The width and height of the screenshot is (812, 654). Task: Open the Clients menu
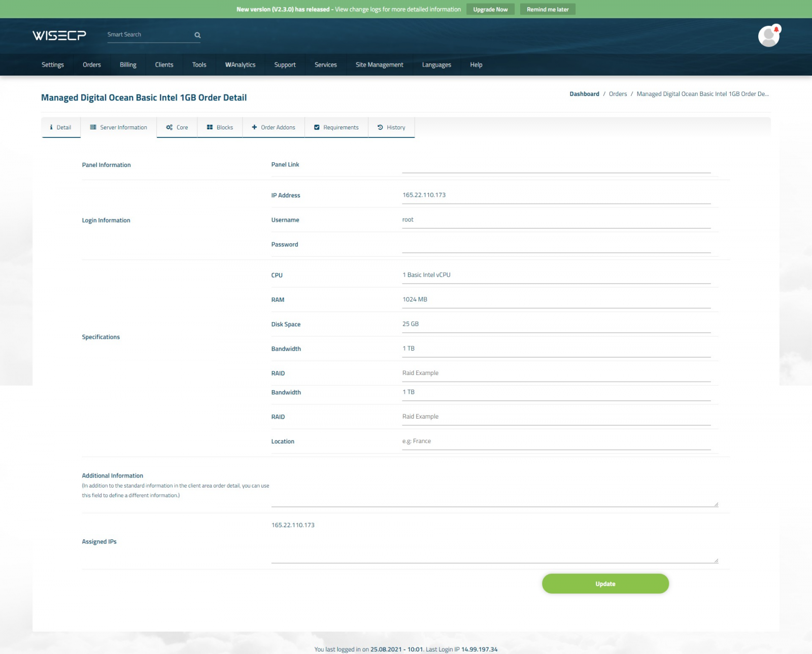pyautogui.click(x=164, y=65)
